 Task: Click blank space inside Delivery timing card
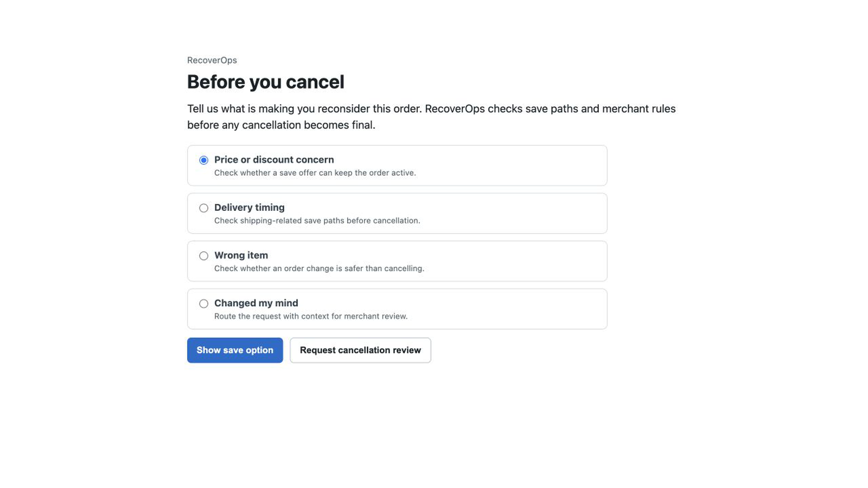coord(515,213)
